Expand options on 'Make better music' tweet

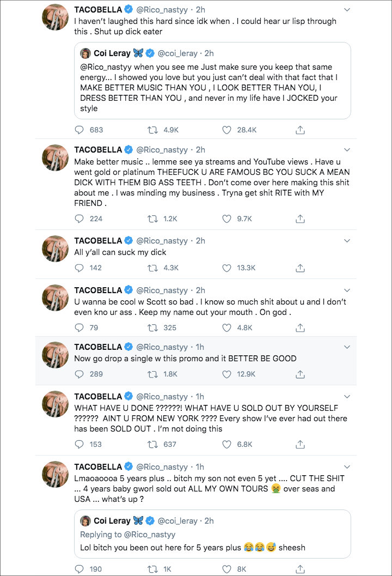pos(347,150)
